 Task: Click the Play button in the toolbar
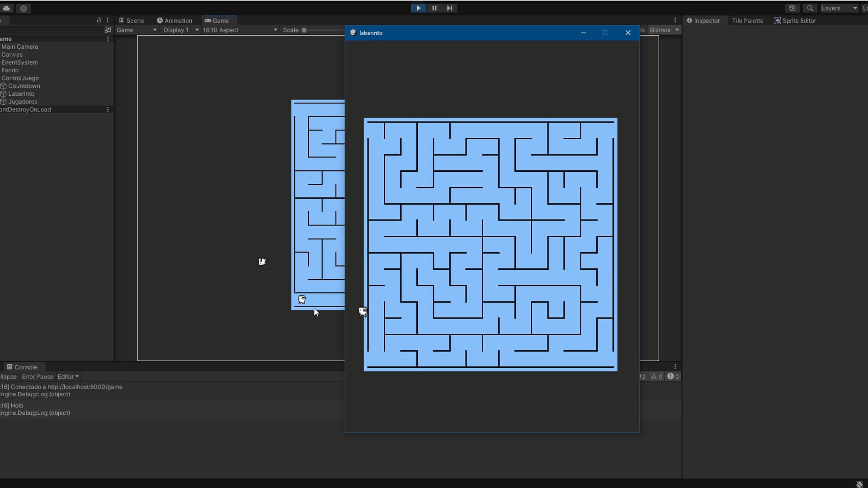coord(418,8)
